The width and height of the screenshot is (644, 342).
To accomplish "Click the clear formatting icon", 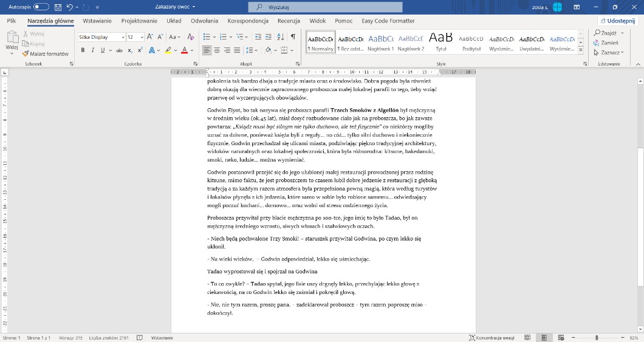I will tap(190, 36).
